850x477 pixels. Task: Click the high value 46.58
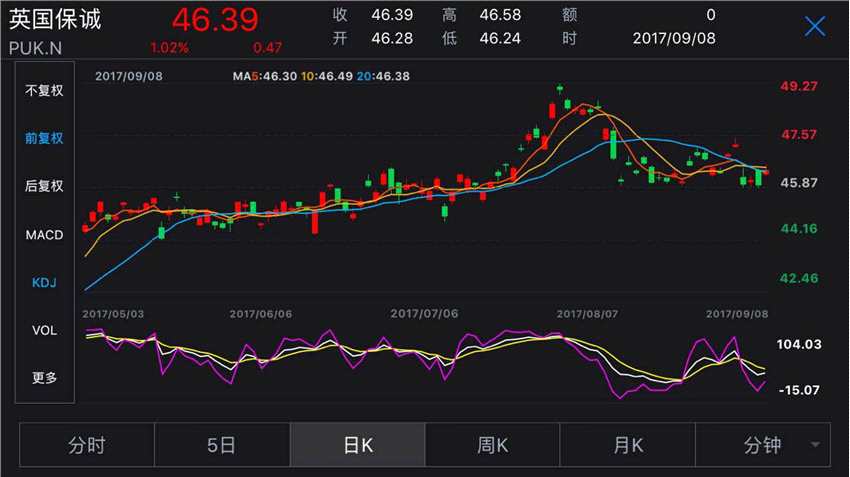pos(500,15)
